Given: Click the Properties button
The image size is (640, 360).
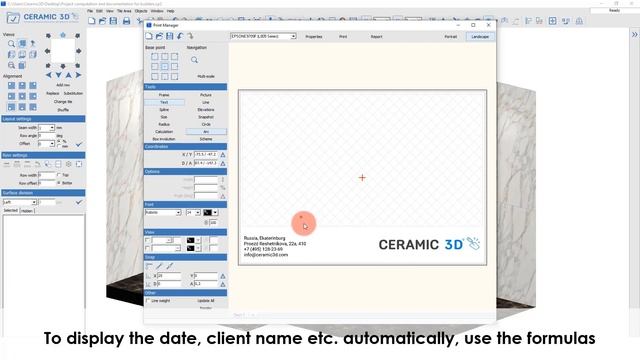Looking at the screenshot, I should click(x=314, y=37).
